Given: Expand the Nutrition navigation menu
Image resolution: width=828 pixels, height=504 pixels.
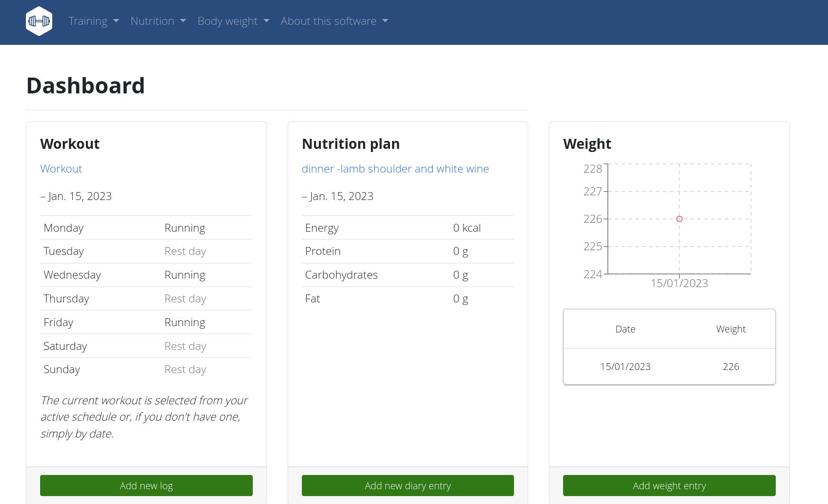Looking at the screenshot, I should (x=158, y=21).
